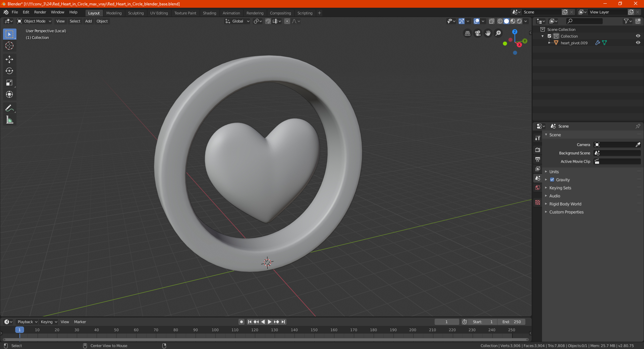Select the Annotate tool
Screen dimensions: 644x349
tap(9, 108)
